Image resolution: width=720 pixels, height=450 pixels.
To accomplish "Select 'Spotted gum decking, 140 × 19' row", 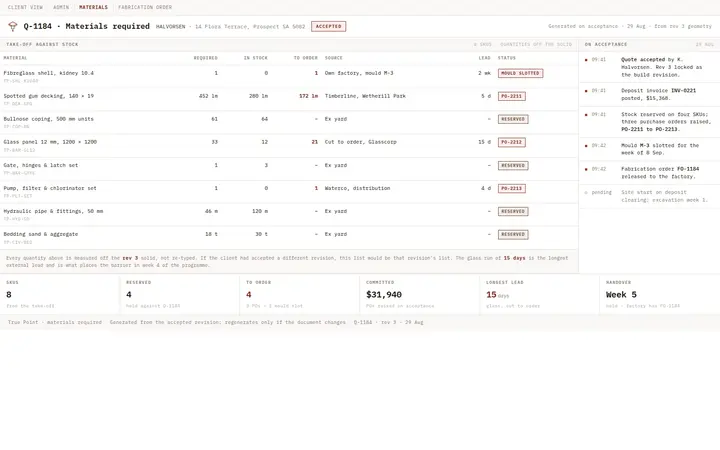I will tap(288, 99).
